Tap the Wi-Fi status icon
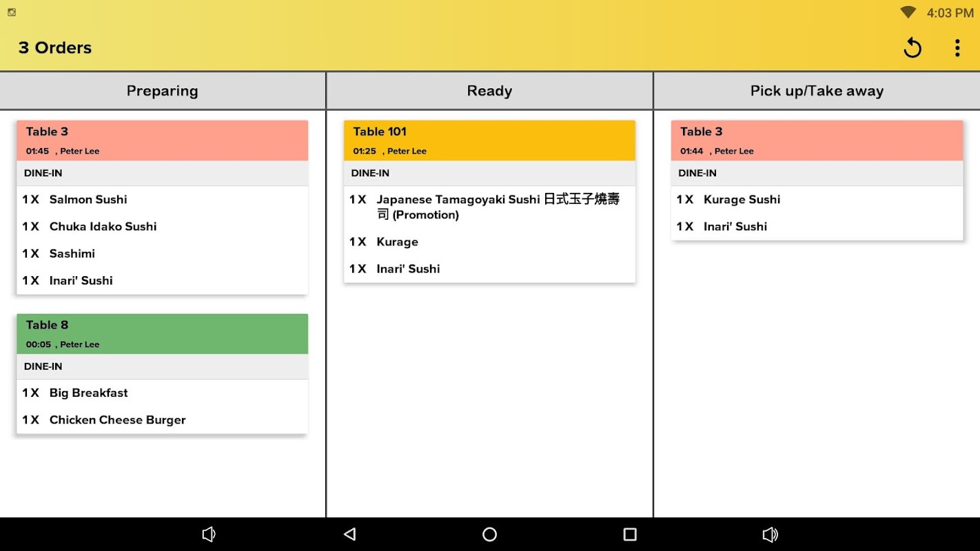This screenshot has height=551, width=980. tap(908, 12)
